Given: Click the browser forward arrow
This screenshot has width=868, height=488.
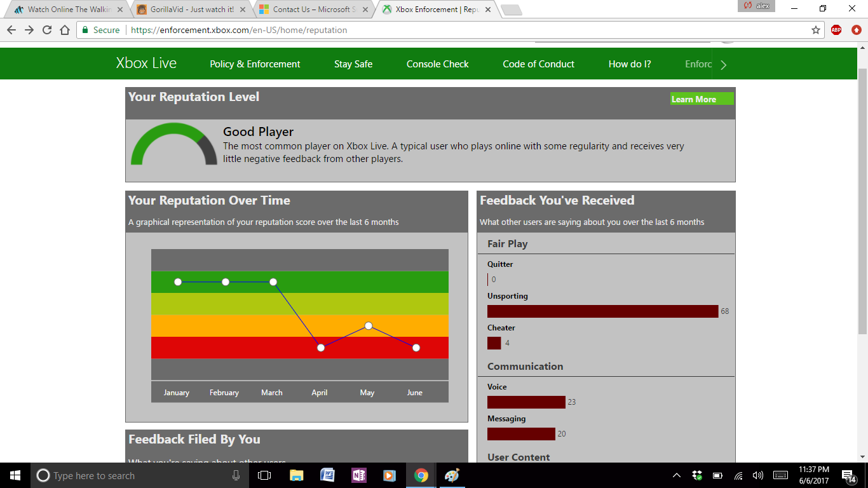Looking at the screenshot, I should [x=29, y=30].
